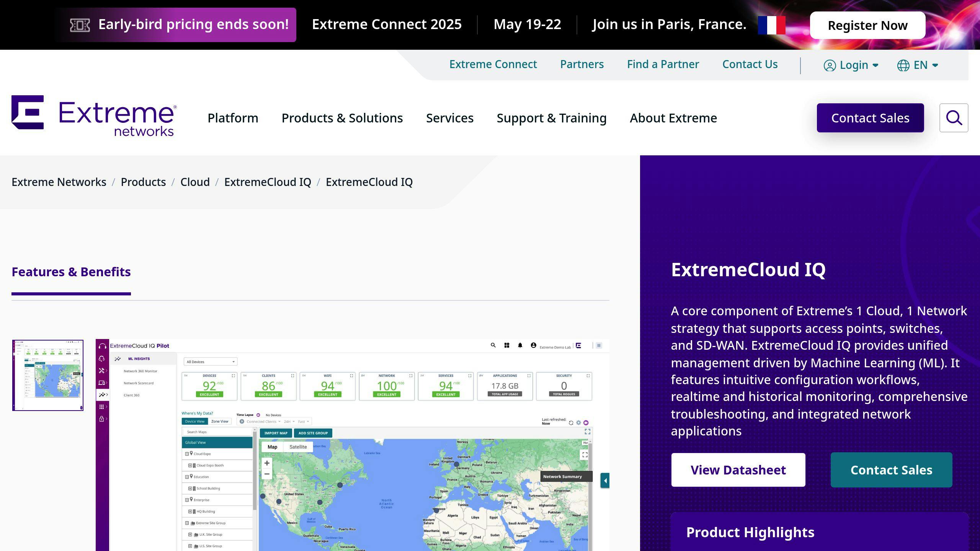This screenshot has height=551, width=980.
Task: Switch to Zone View toggle
Action: (220, 421)
